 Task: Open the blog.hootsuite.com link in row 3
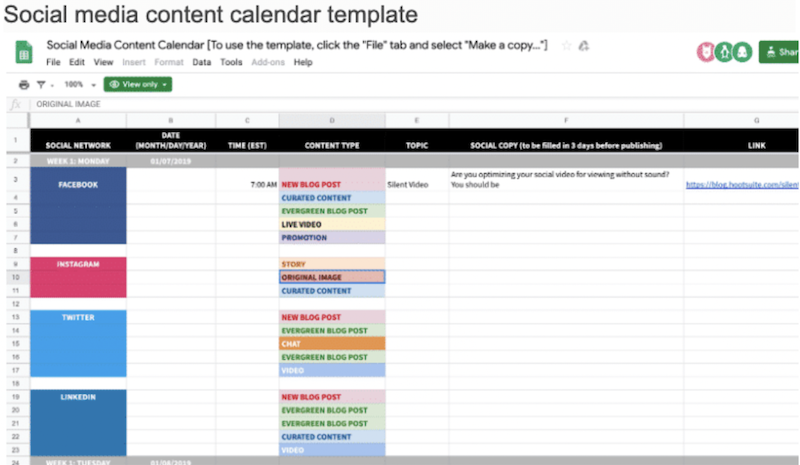(742, 185)
